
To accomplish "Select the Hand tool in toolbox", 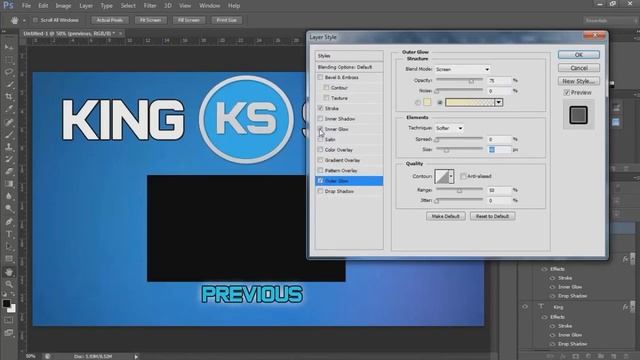I will point(9,272).
